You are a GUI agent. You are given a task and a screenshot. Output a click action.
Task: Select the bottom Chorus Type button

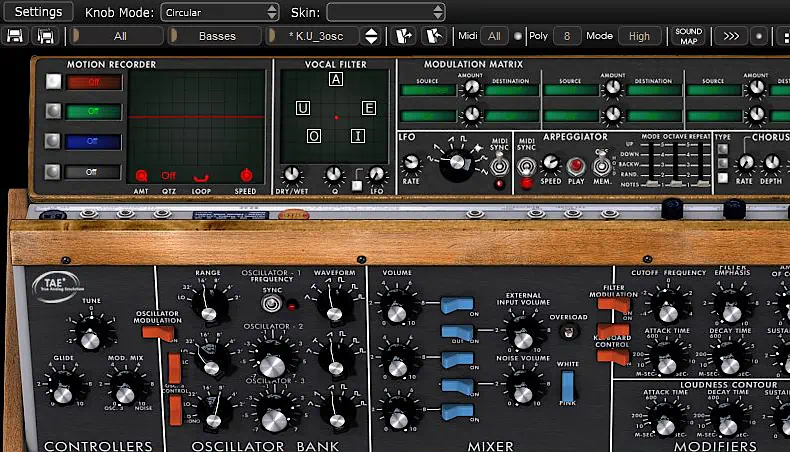coord(723,178)
